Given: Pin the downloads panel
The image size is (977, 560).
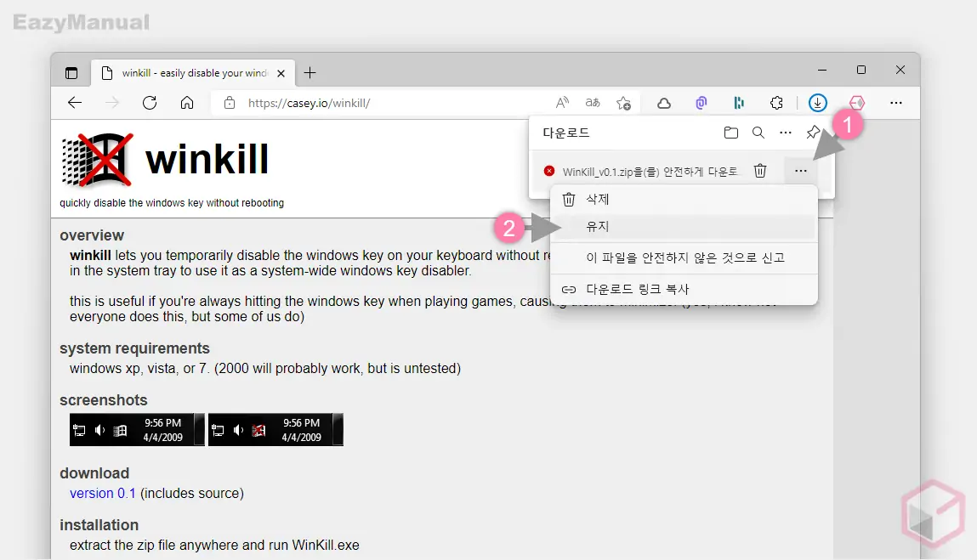Looking at the screenshot, I should point(813,133).
